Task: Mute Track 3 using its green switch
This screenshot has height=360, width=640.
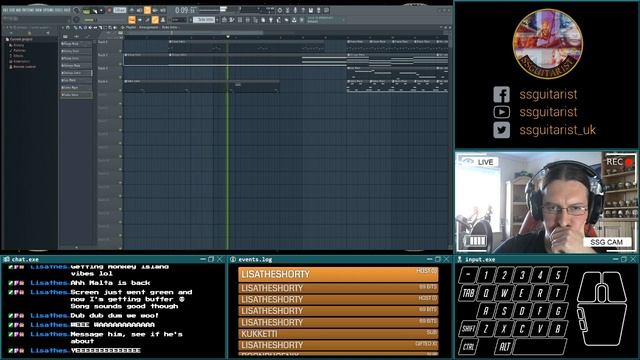Action: coord(121,77)
